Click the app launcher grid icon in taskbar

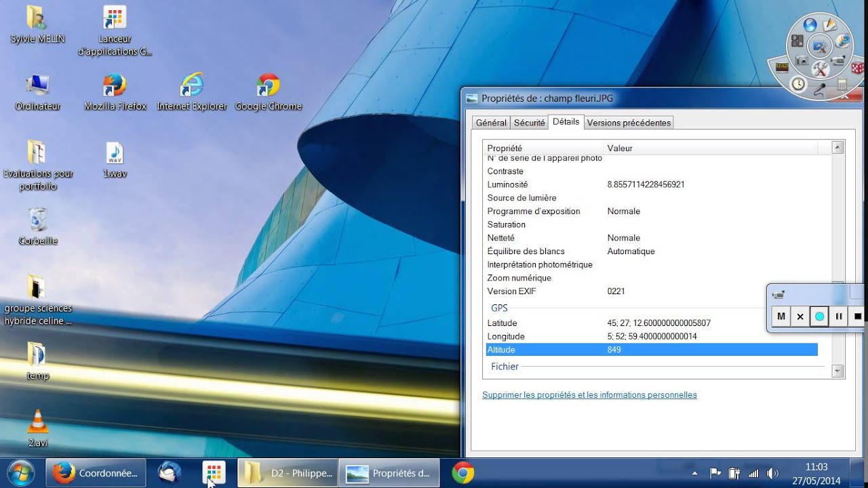click(x=214, y=473)
